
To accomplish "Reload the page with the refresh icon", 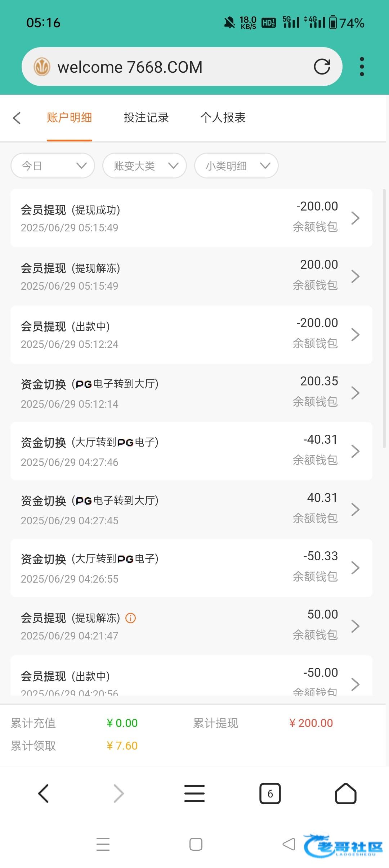I will [x=322, y=67].
